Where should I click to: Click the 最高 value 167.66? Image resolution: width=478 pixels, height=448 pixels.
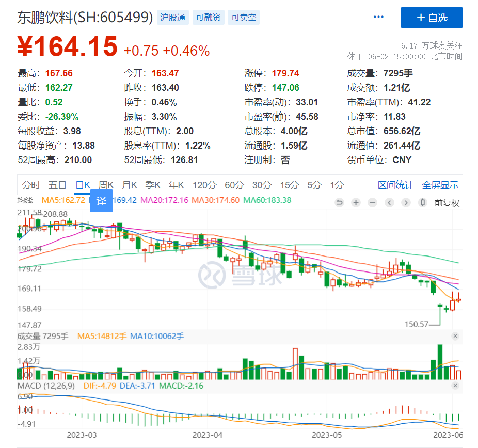point(59,73)
